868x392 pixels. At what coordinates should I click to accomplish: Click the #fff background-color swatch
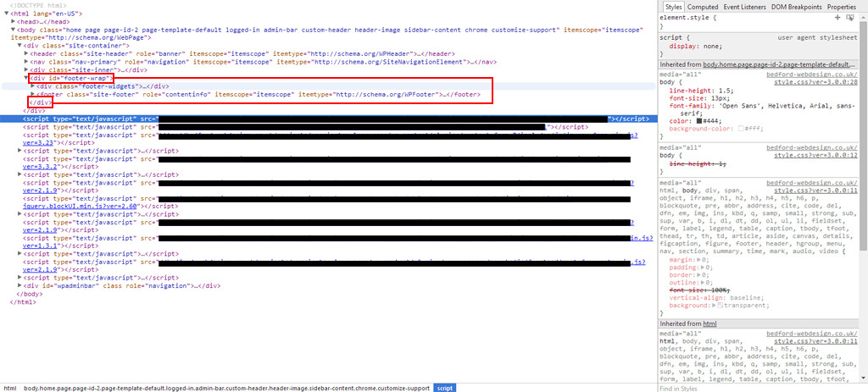[x=739, y=128]
